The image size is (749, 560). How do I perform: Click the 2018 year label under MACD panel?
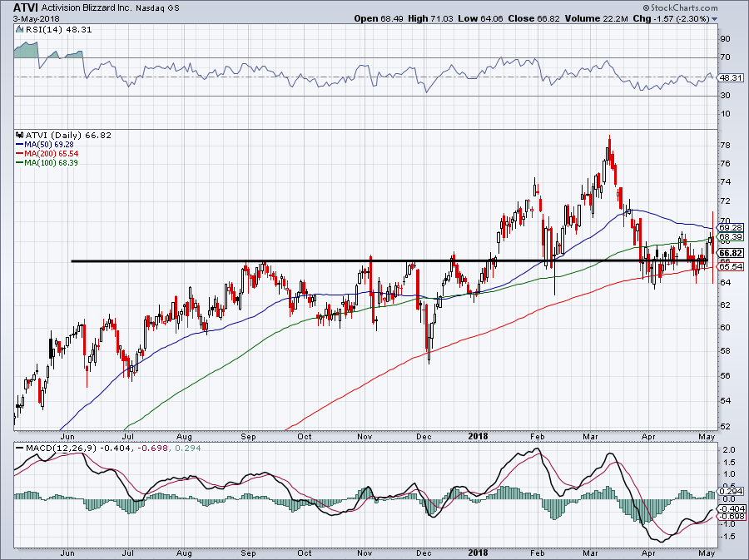click(479, 553)
